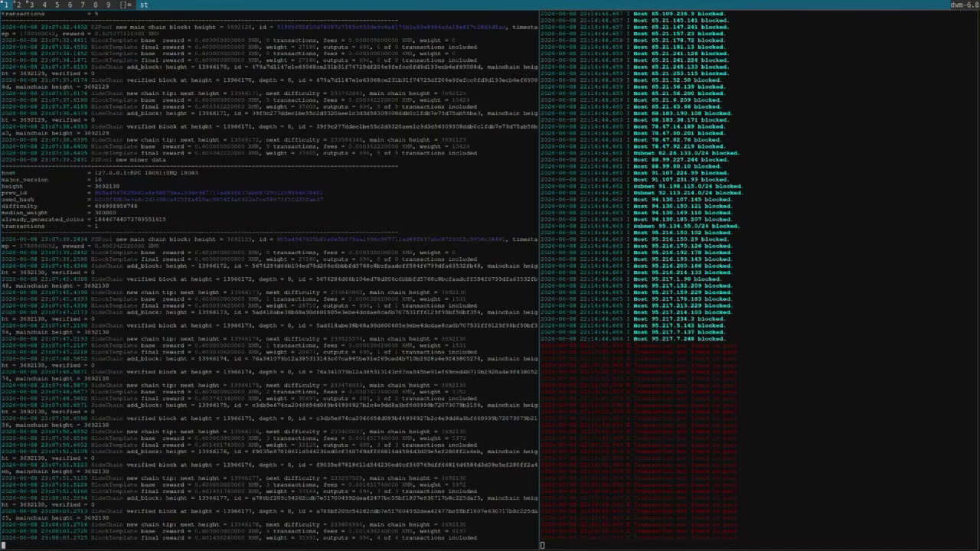
Task: Click the right terminal's cursor prompt
Action: 542,546
